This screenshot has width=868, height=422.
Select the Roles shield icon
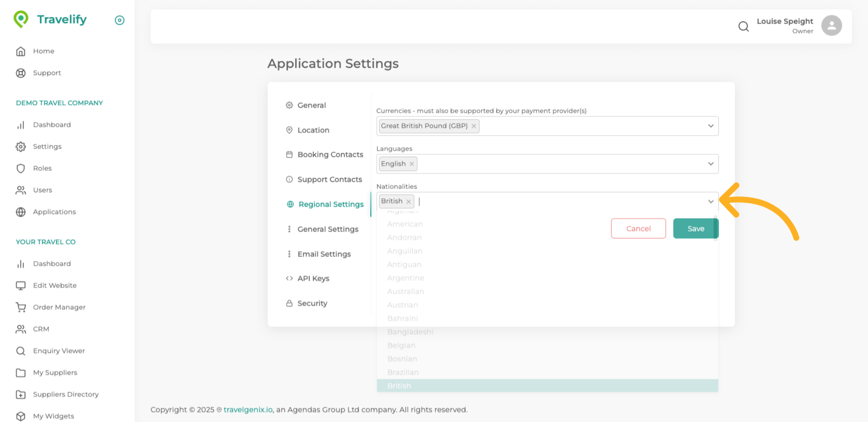(21, 168)
